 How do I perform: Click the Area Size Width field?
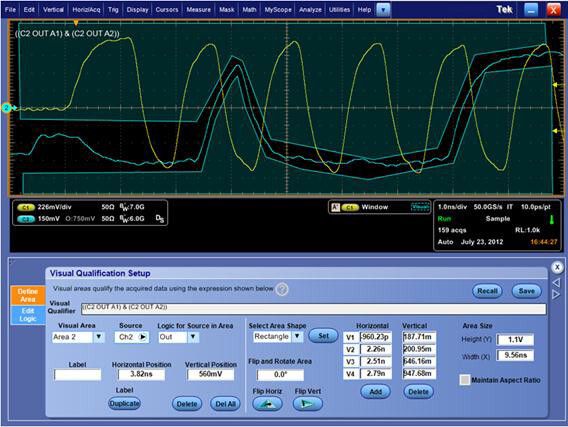click(515, 355)
